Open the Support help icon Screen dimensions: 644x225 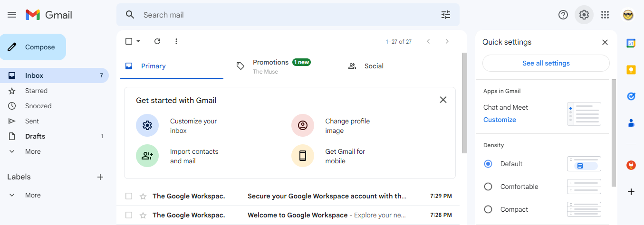[x=563, y=15]
